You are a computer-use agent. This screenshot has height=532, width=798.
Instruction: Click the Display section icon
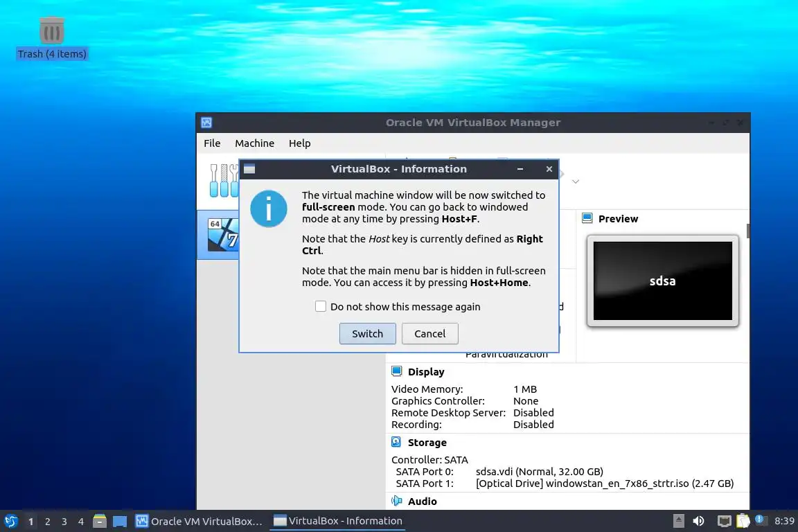[x=397, y=371]
